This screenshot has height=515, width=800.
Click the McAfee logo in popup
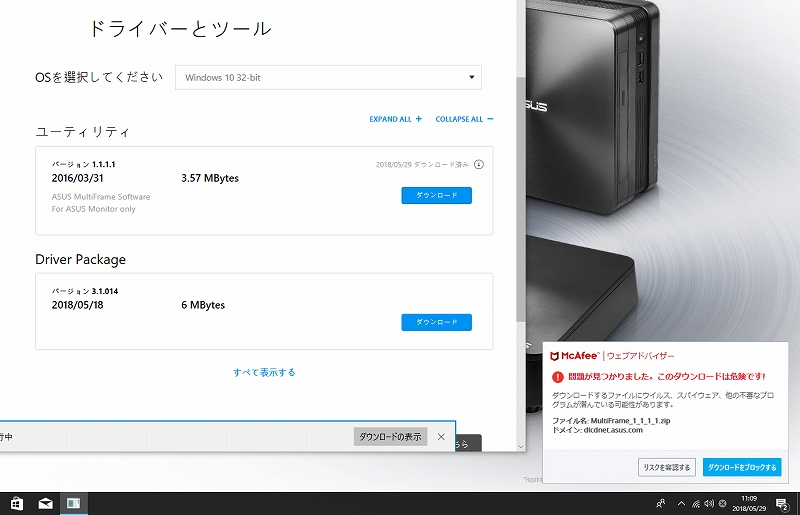coord(574,356)
